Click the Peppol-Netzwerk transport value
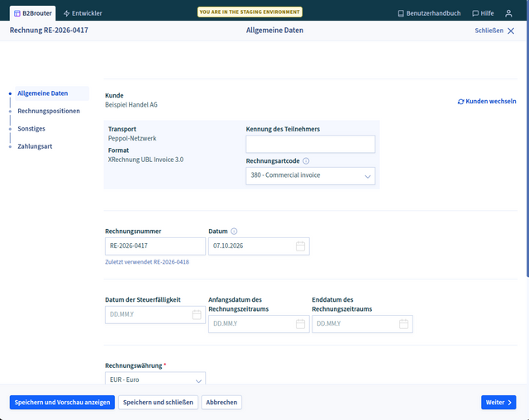 click(132, 138)
